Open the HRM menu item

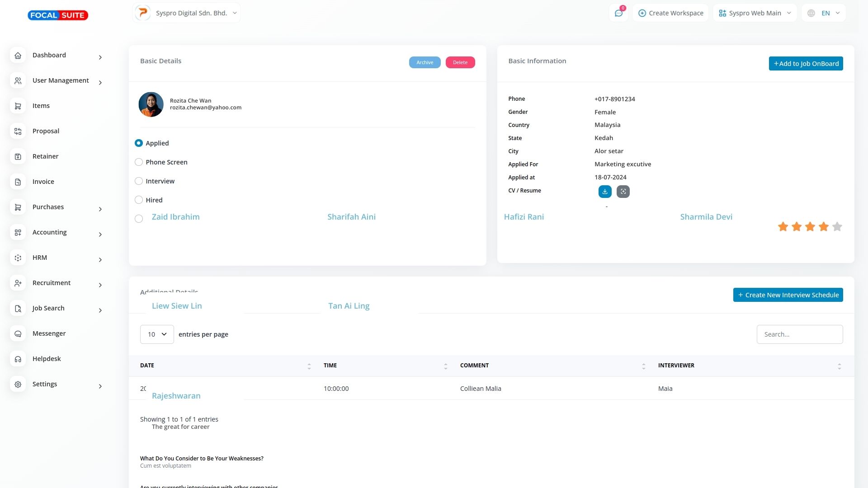[40, 258]
